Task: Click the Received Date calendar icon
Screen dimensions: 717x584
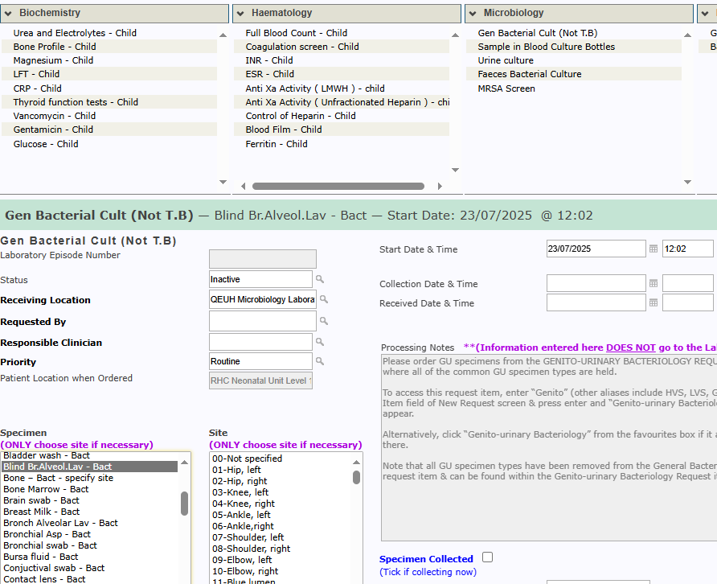Action: (654, 303)
